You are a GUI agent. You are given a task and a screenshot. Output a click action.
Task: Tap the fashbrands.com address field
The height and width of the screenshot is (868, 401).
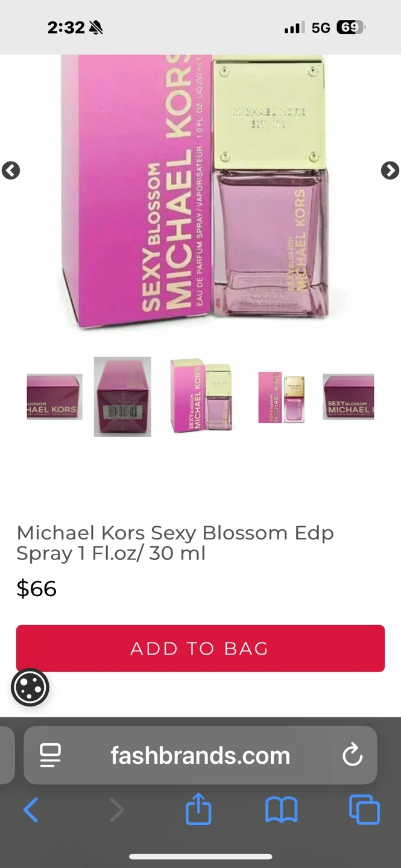[x=200, y=755]
